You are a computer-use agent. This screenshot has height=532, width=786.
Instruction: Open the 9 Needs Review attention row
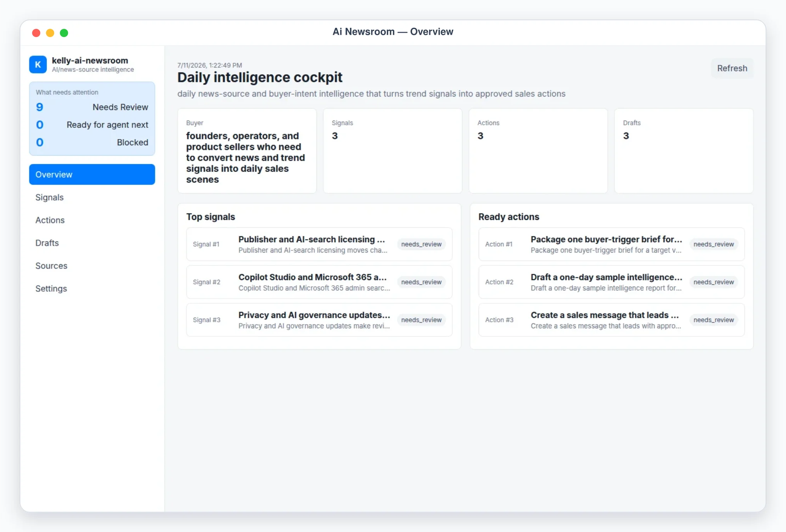click(92, 107)
